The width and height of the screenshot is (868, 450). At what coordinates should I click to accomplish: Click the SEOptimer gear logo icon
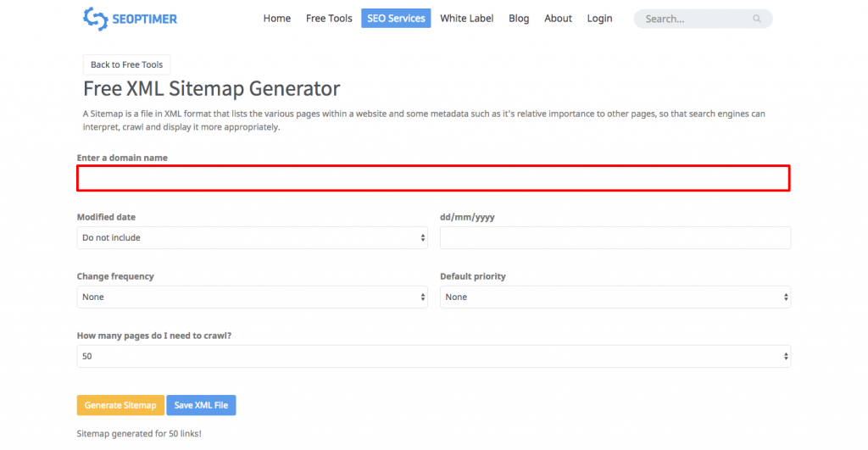tap(95, 19)
